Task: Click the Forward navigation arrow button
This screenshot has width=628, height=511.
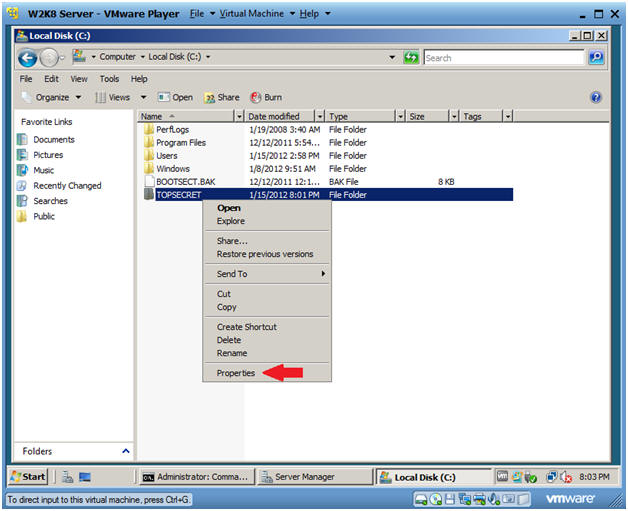Action: point(49,58)
